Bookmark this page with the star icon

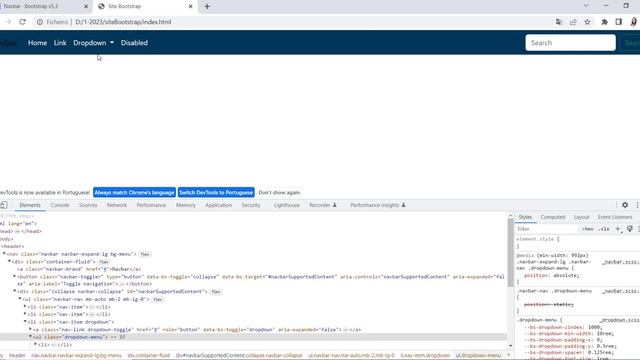coord(587,22)
